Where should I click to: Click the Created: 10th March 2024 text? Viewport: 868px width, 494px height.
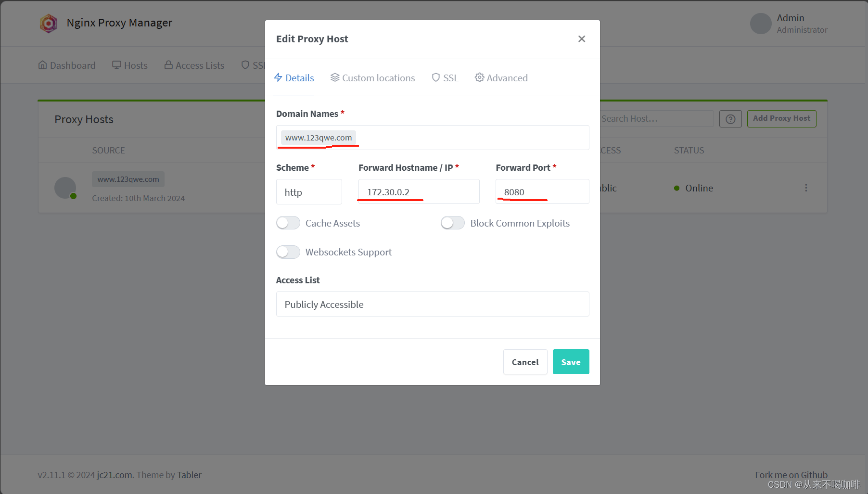(138, 198)
